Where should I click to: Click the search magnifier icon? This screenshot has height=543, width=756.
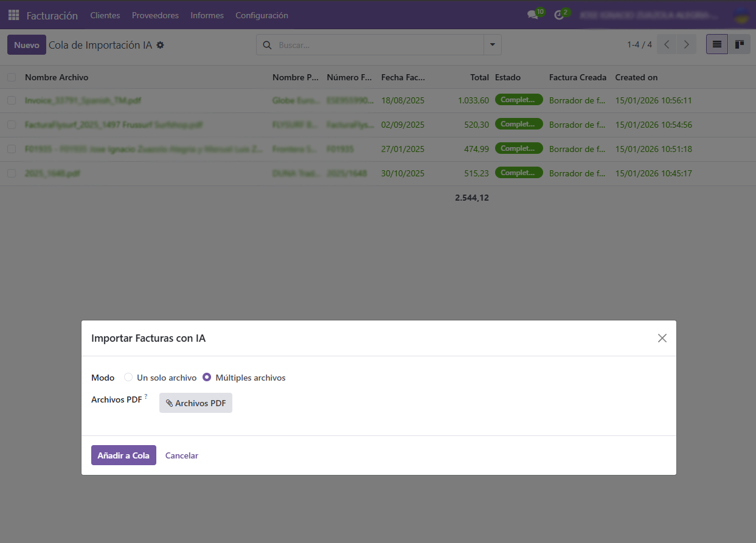(267, 45)
